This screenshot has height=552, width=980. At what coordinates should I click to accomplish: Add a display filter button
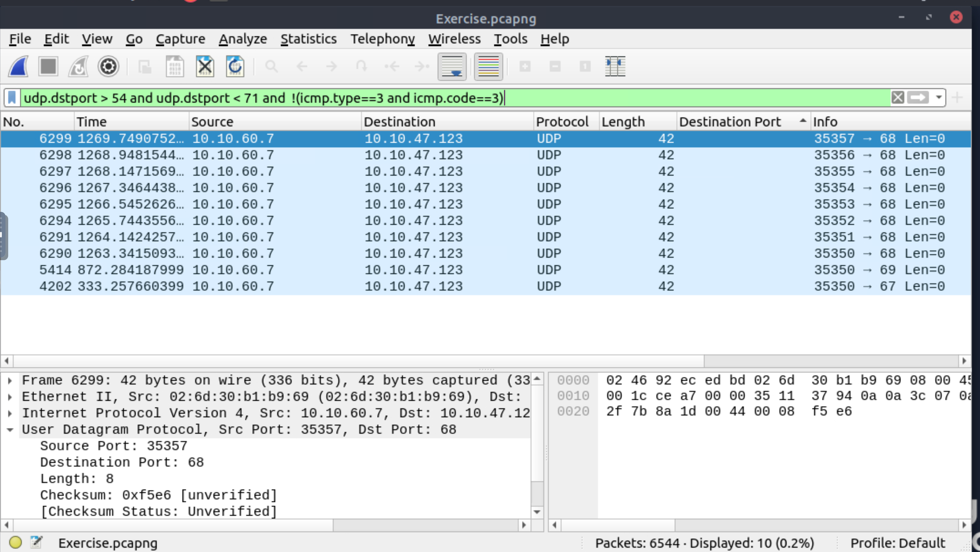click(x=957, y=98)
